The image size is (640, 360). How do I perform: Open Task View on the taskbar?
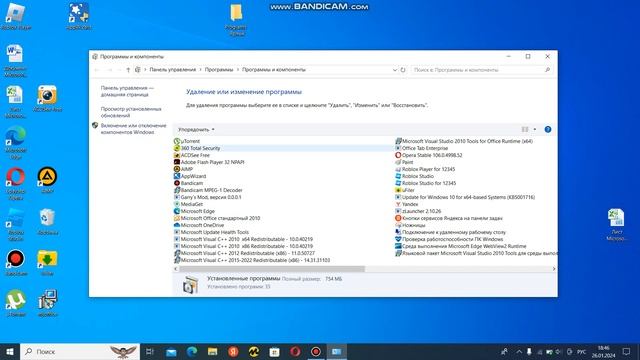[150, 351]
